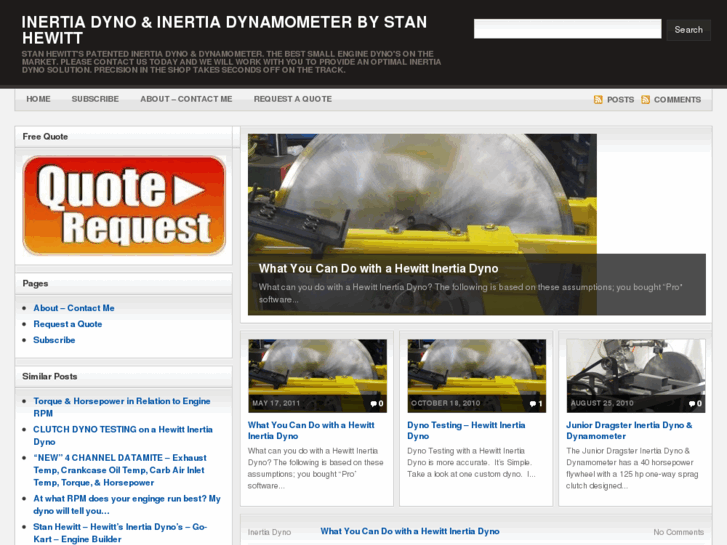Click the OCTOBER 18, 2010 date label
This screenshot has height=545, width=727.
point(446,403)
